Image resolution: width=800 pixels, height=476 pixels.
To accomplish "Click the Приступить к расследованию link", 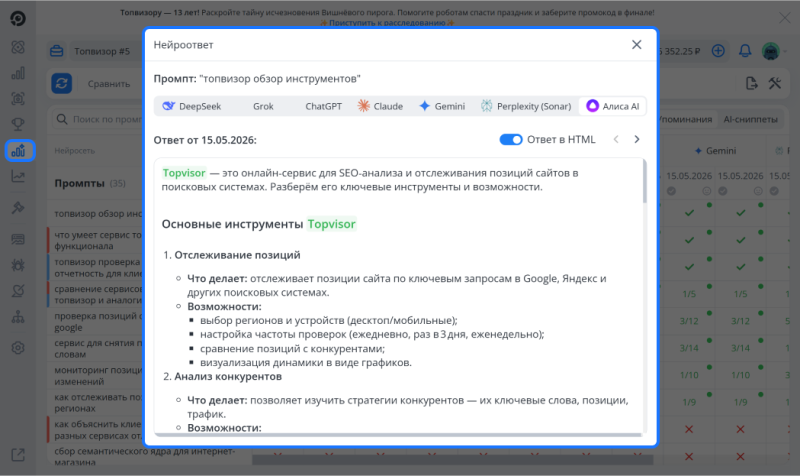I will click(x=387, y=22).
